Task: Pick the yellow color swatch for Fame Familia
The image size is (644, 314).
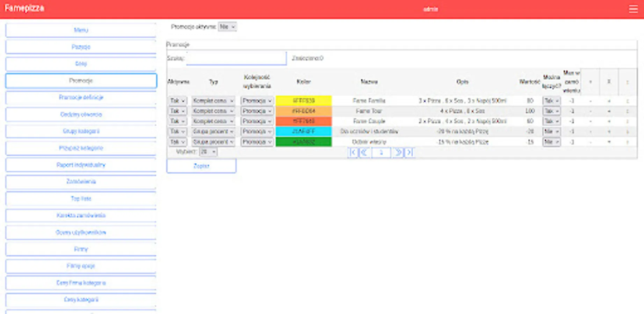Action: [x=304, y=101]
